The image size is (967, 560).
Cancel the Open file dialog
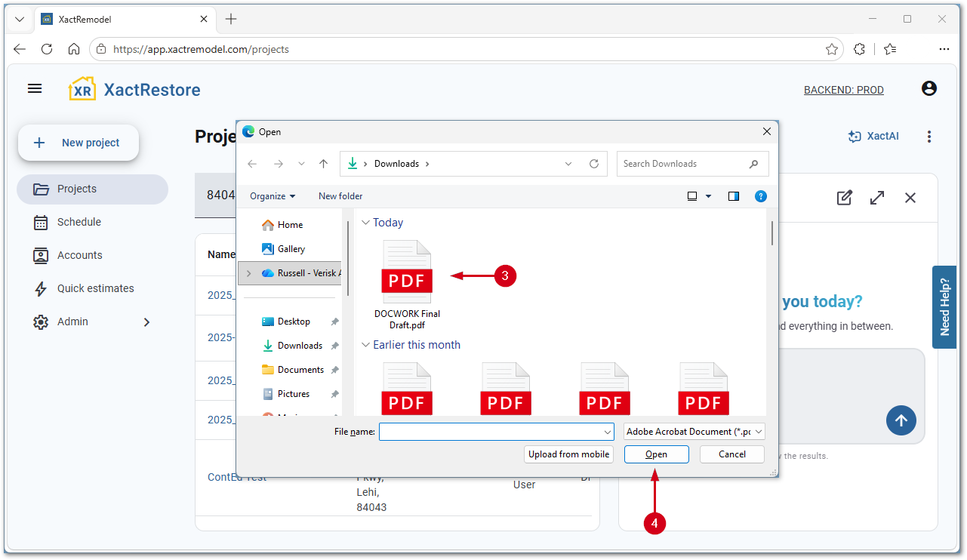[732, 454]
